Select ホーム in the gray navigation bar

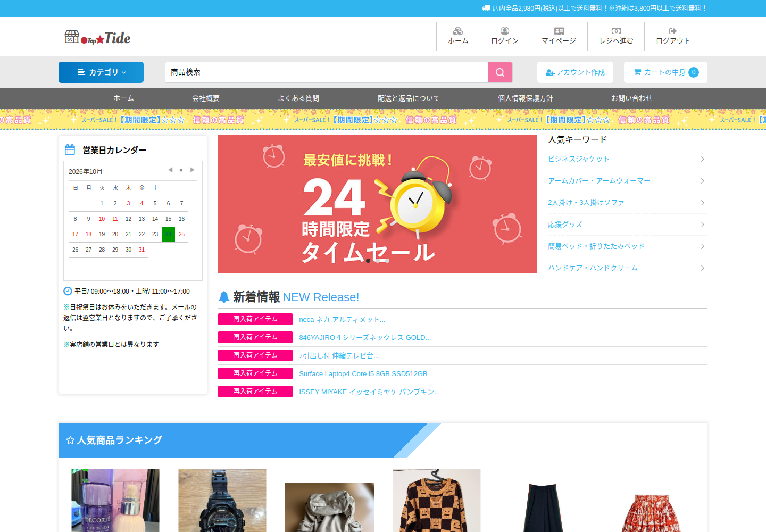[x=123, y=98]
